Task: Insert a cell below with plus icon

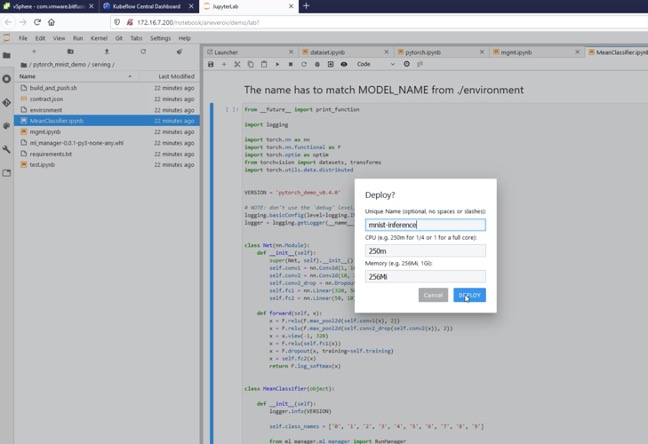Action: point(224,64)
